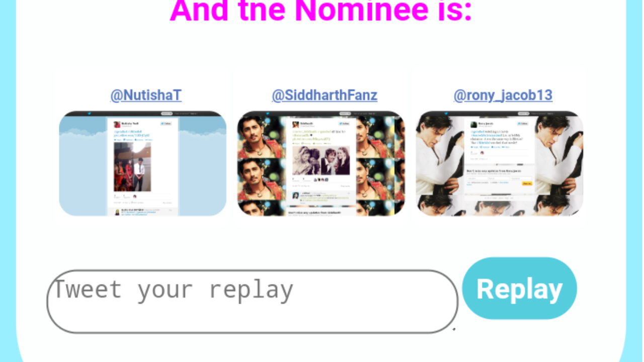Click Twitter bird icon in NutishaT screenshot
The width and height of the screenshot is (644, 362).
89,114
